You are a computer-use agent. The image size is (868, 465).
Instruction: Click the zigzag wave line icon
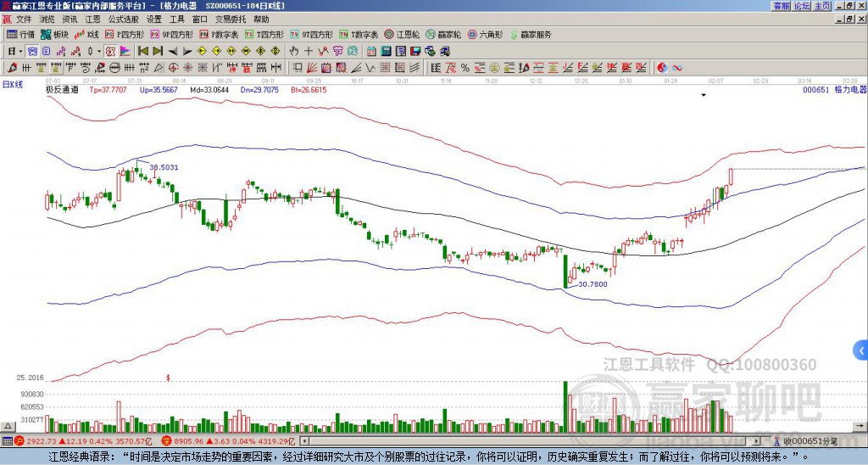coord(370,68)
